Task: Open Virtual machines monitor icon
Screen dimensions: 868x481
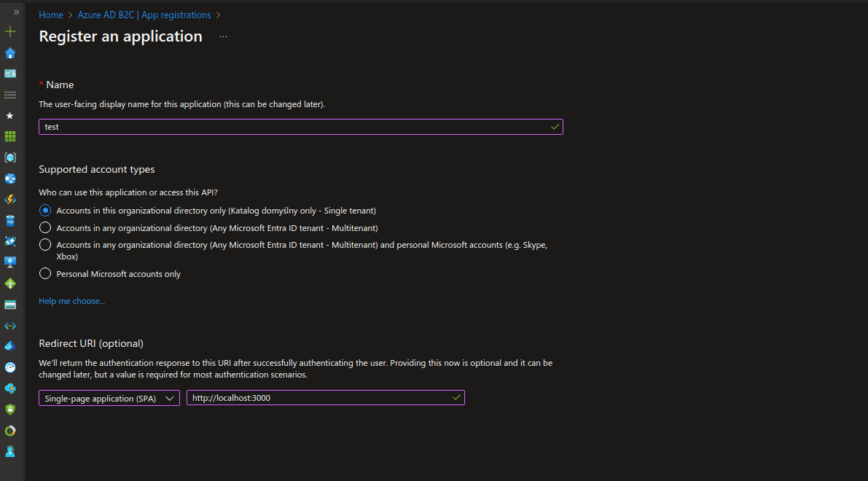Action: pyautogui.click(x=10, y=262)
